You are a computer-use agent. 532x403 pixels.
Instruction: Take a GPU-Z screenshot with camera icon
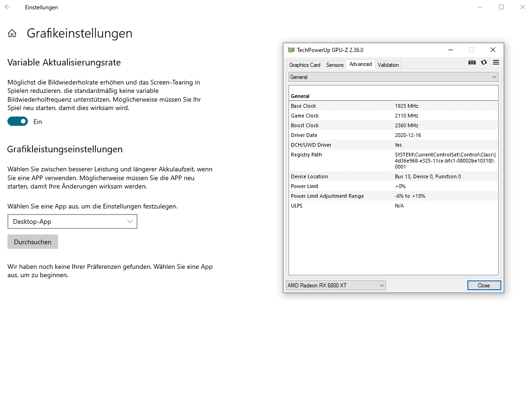472,62
